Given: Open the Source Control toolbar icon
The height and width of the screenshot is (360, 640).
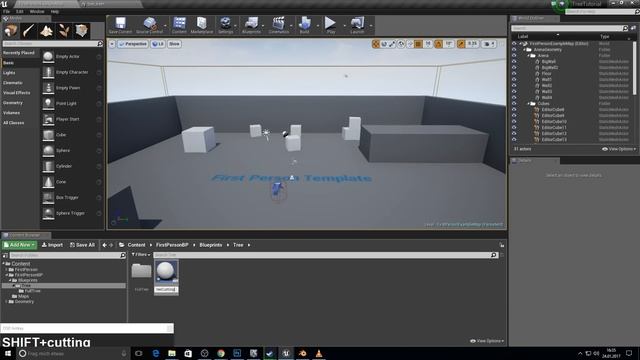Looking at the screenshot, I should (150, 23).
